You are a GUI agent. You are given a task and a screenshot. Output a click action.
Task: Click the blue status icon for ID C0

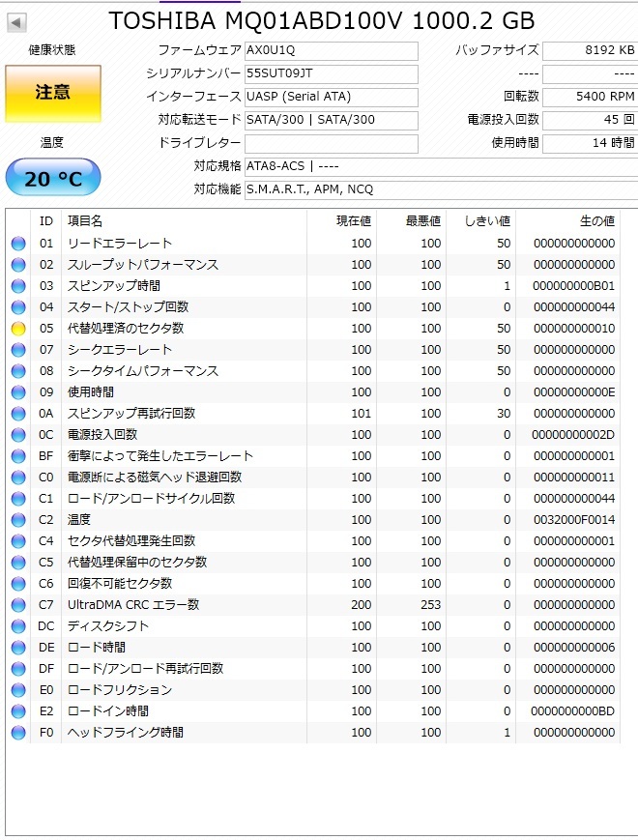click(18, 478)
